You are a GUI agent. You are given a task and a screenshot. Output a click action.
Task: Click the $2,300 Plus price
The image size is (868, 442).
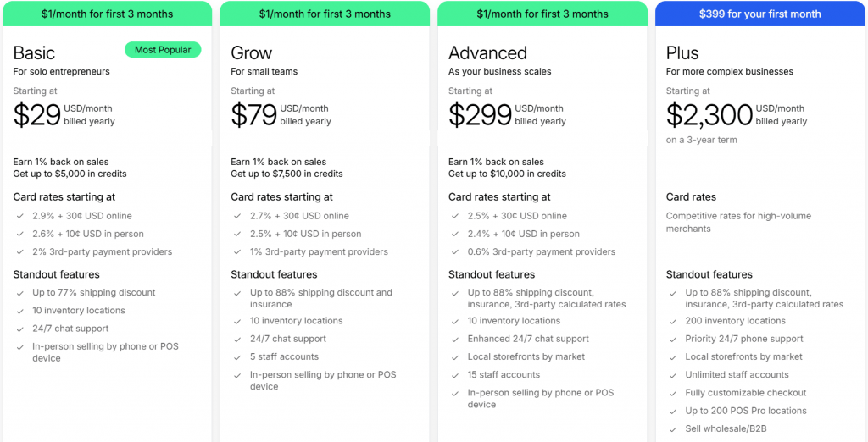point(709,114)
